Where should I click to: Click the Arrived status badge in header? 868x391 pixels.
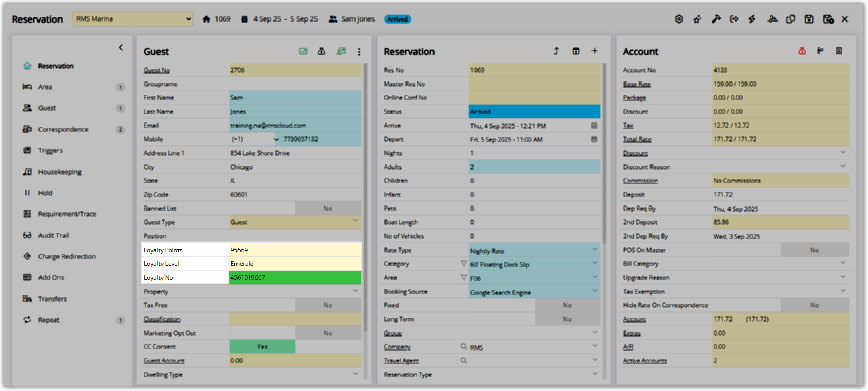coord(398,19)
